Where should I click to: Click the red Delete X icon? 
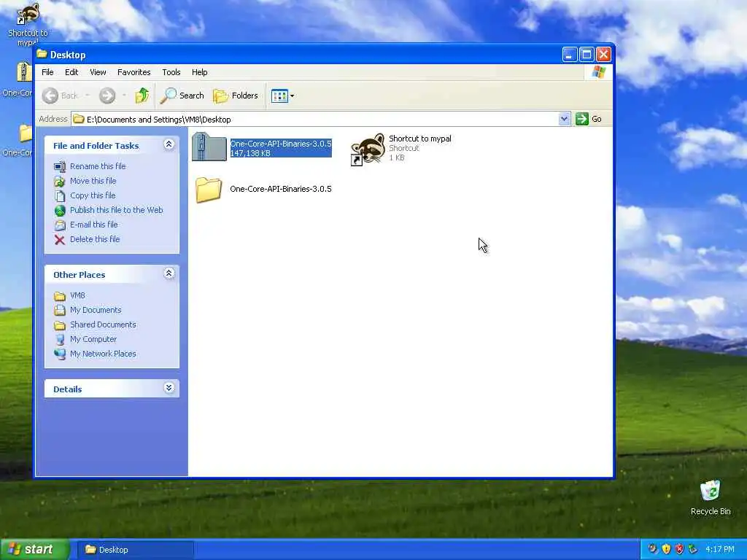click(x=60, y=239)
